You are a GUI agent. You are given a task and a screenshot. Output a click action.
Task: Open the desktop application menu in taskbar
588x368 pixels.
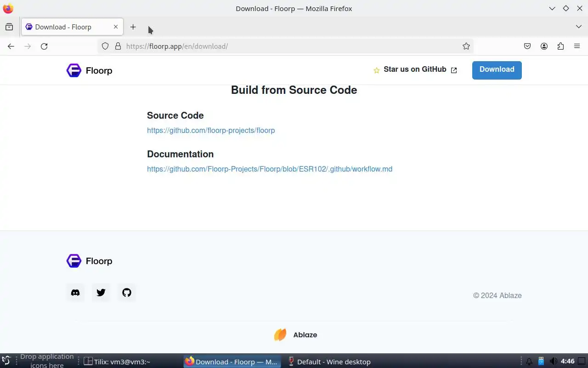(x=6, y=361)
